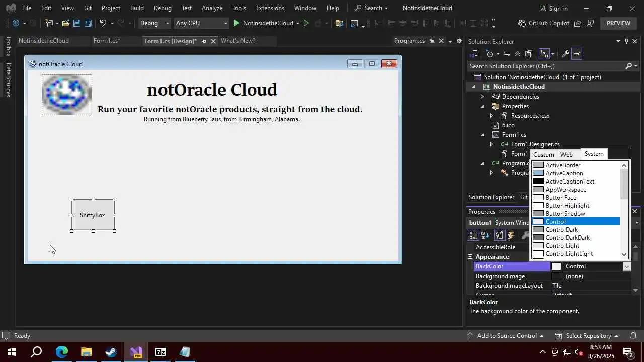Expand Resources.resx node
This screenshot has width=644, height=362.
pyautogui.click(x=491, y=116)
